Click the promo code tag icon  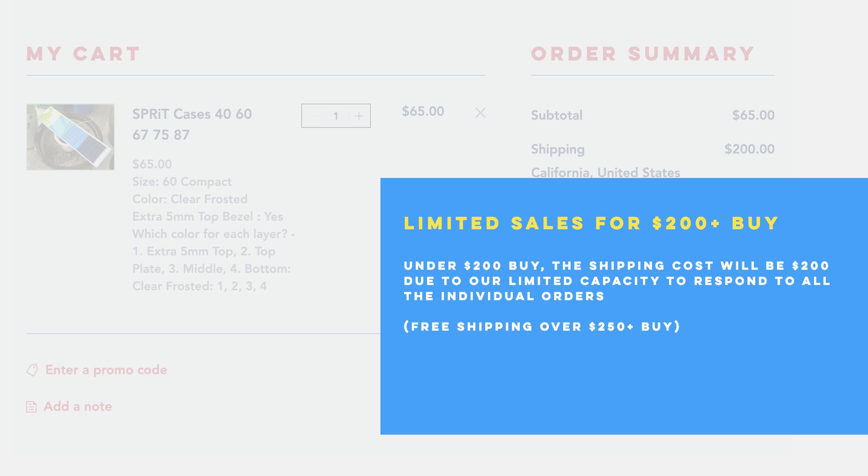(x=32, y=370)
